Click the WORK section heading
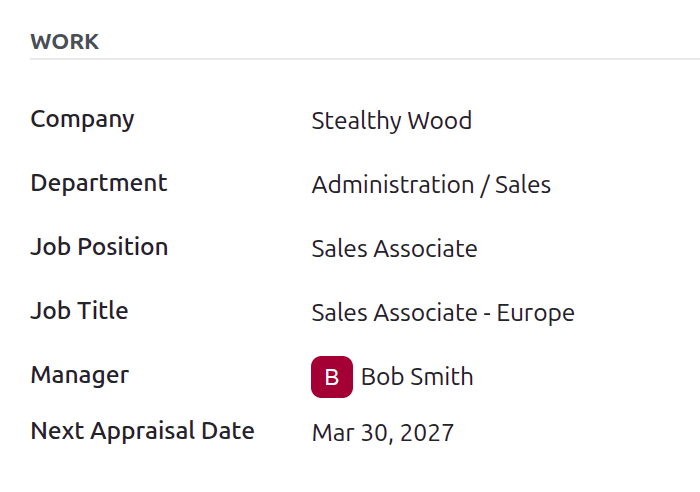Viewport: 700px width, 492px height. pos(65,42)
